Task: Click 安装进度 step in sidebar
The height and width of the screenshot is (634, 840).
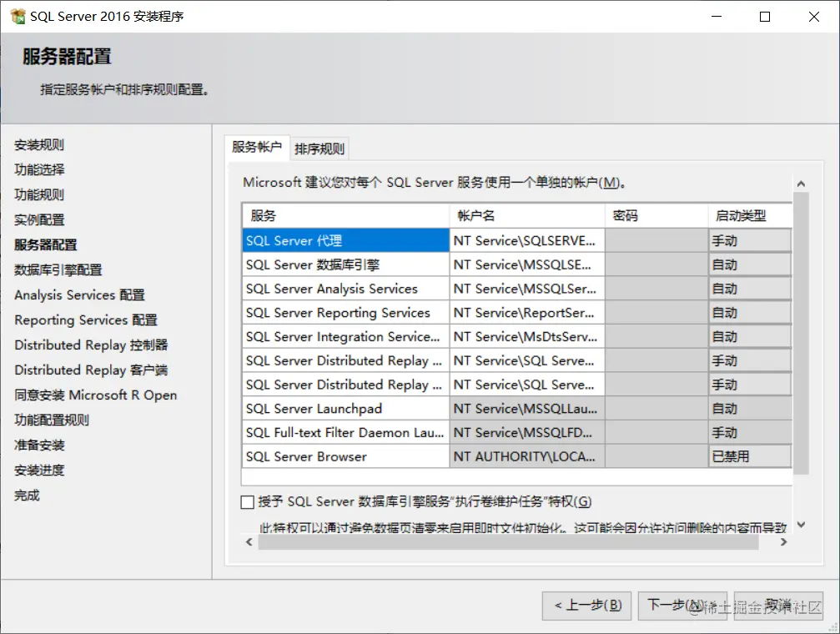Action: click(x=39, y=470)
